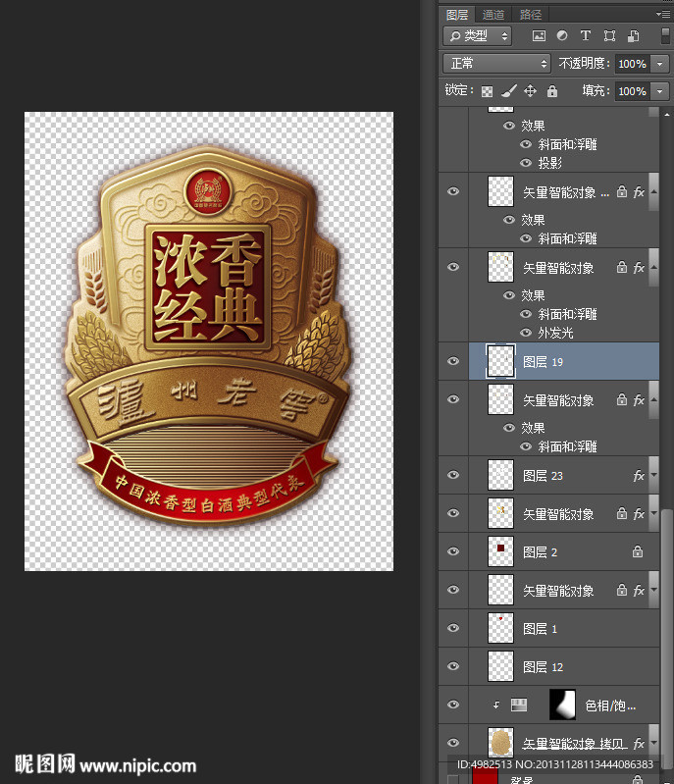Viewport: 674px width, 784px height.
Task: Click lock icon on 矢里智能对象 above 图层 2
Action: 621,513
